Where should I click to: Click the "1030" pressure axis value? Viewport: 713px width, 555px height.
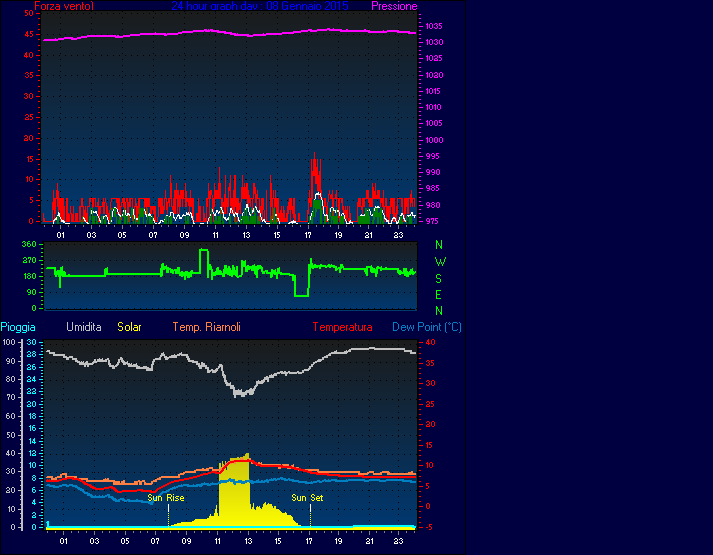point(434,42)
